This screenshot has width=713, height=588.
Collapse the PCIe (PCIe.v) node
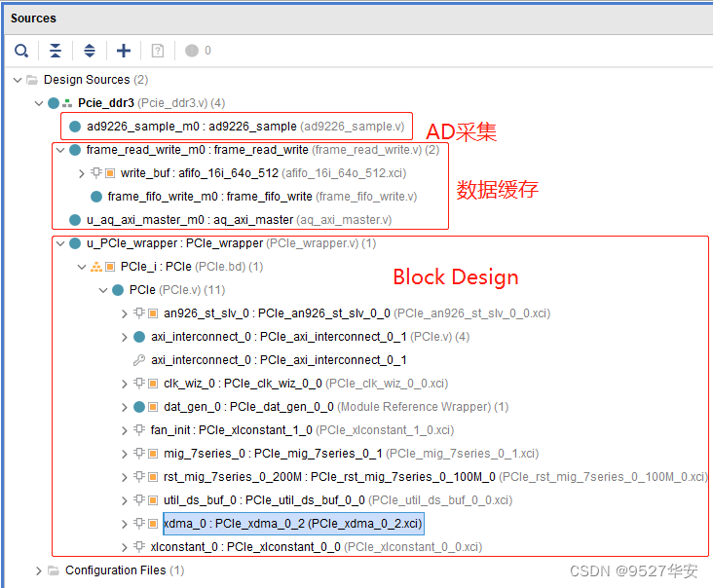pos(103,290)
